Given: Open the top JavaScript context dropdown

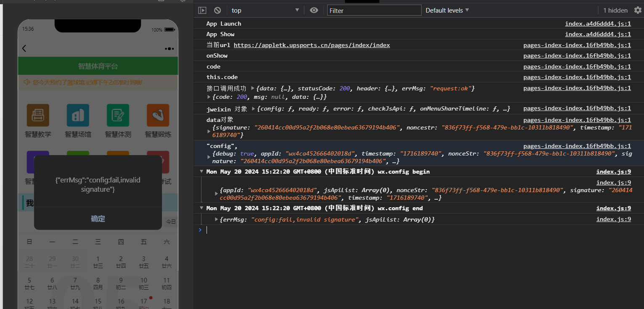Looking at the screenshot, I should point(265,10).
